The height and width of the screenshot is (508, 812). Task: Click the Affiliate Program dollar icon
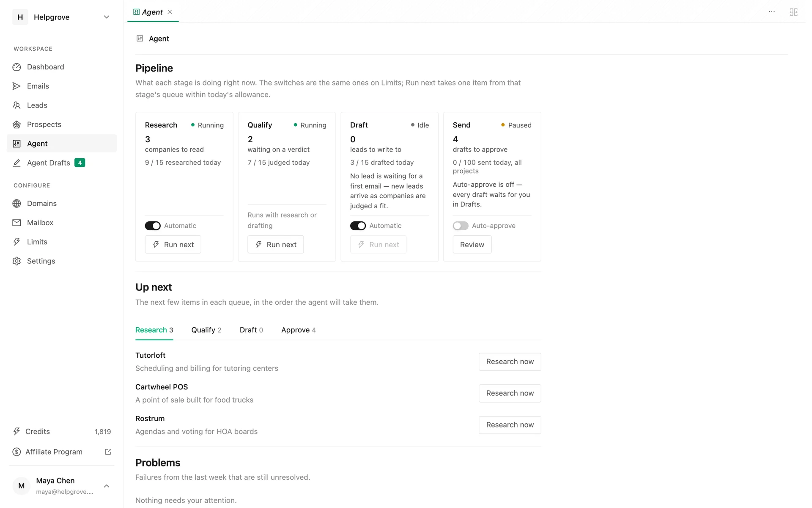click(16, 452)
